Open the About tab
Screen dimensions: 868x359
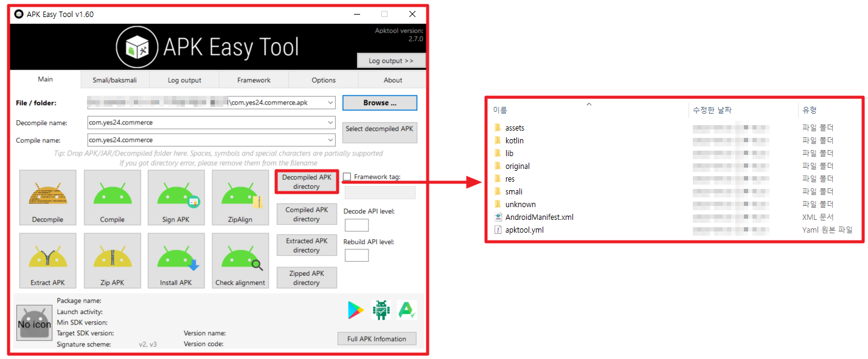point(392,80)
